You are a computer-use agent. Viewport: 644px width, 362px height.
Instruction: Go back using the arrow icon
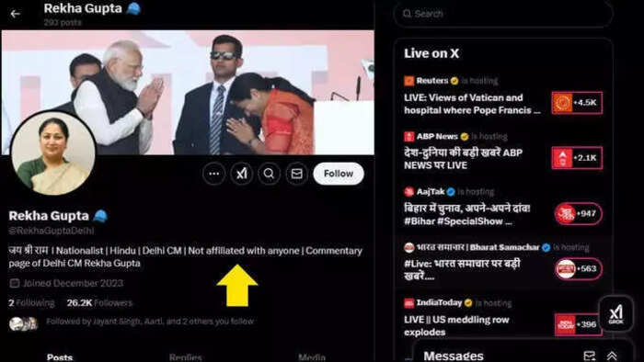pyautogui.click(x=16, y=14)
